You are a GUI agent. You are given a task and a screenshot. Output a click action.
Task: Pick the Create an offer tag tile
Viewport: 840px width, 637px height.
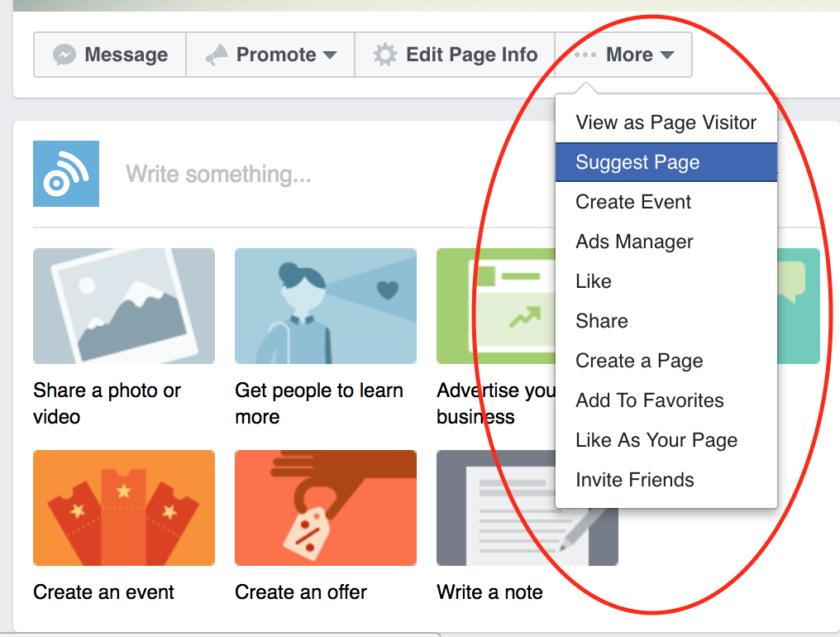click(326, 508)
